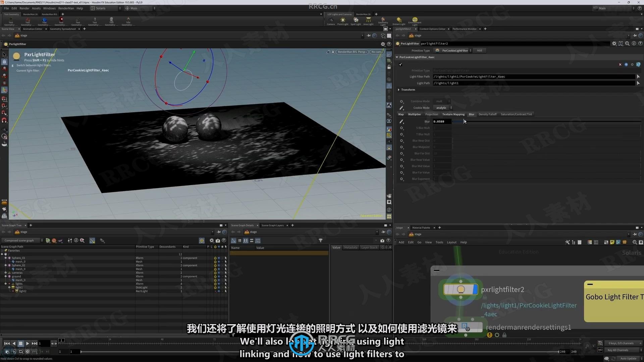
Task: Toggle viewport lock icon beside RenderMan RIS Persp
Action: (333, 52)
